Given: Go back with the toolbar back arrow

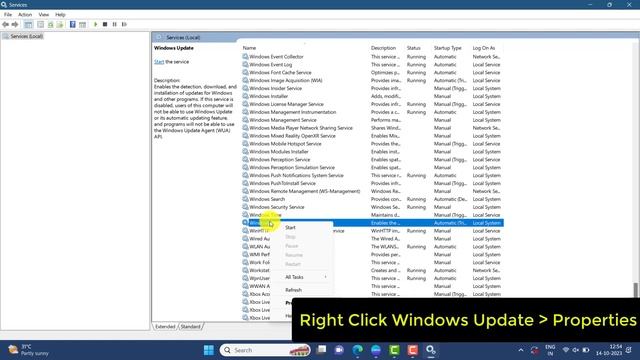Looking at the screenshot, I should (x=5, y=24).
